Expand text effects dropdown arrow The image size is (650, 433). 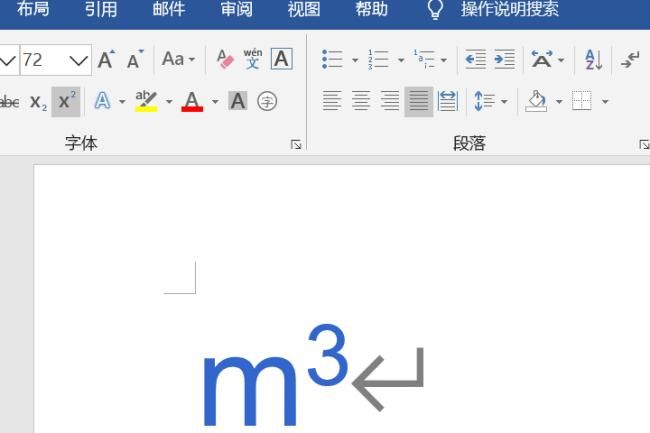click(122, 102)
